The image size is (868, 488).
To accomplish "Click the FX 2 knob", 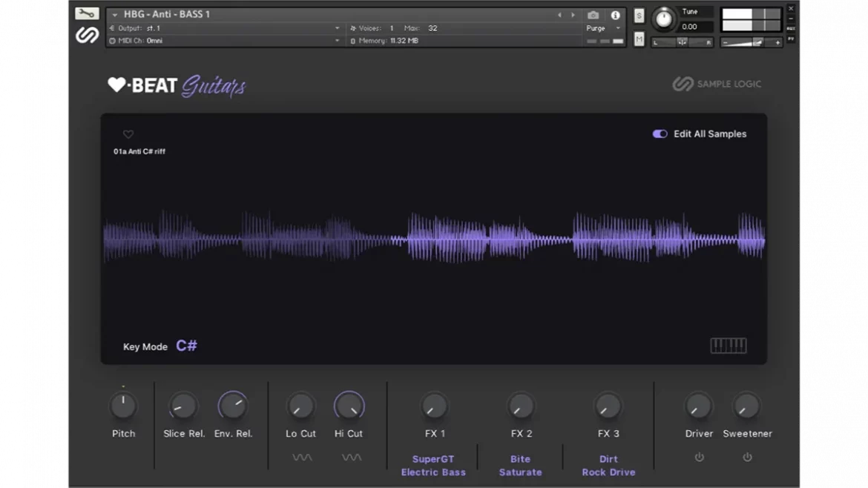I will point(521,406).
